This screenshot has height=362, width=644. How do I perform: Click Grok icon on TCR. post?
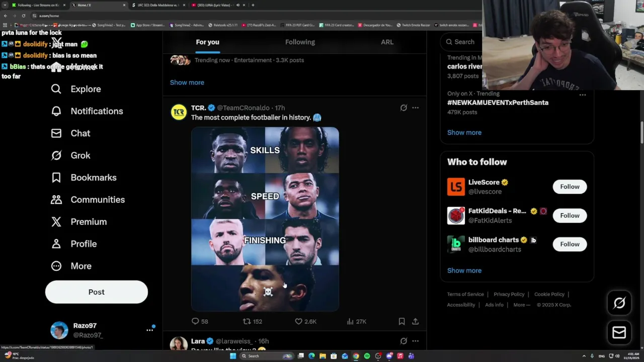coord(404,108)
